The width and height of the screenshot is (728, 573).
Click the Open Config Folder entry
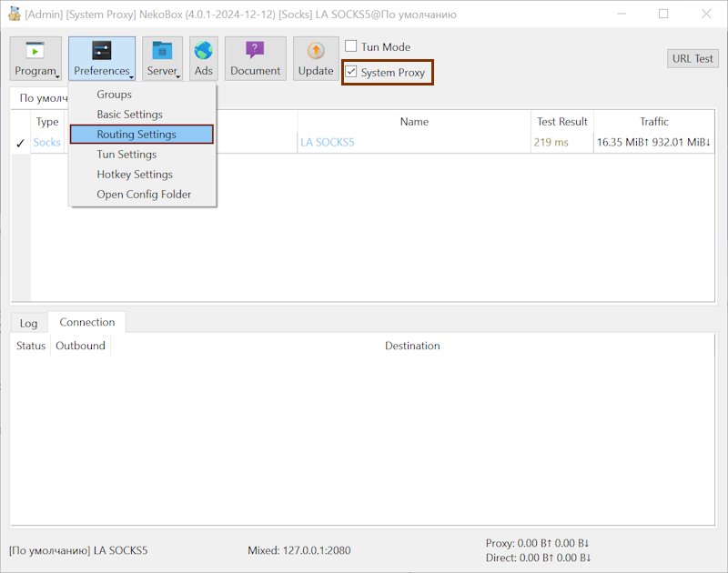[x=144, y=195]
